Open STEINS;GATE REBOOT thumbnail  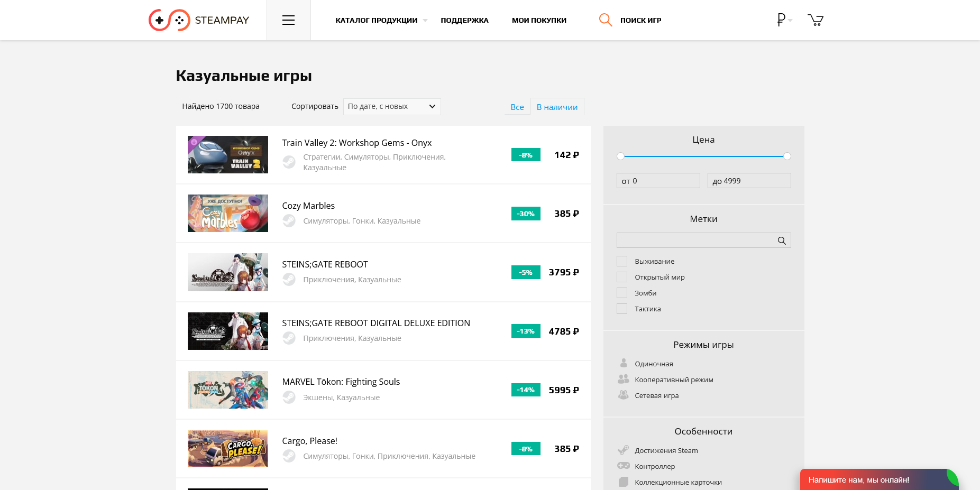228,272
